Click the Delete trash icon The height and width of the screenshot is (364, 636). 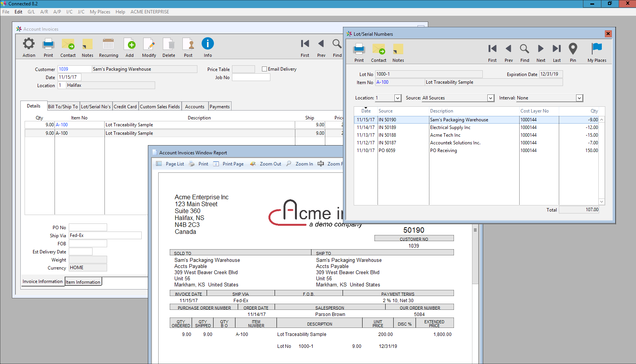point(169,44)
